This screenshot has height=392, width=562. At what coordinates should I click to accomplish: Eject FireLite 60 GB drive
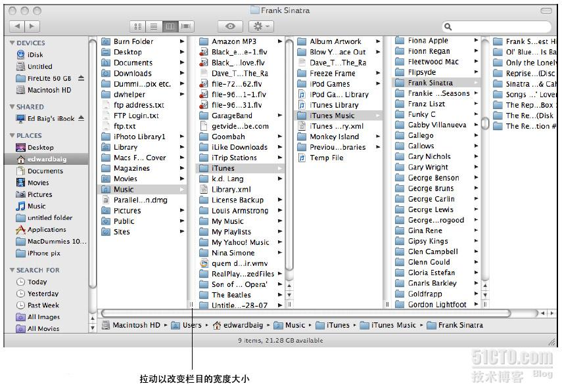coord(82,78)
